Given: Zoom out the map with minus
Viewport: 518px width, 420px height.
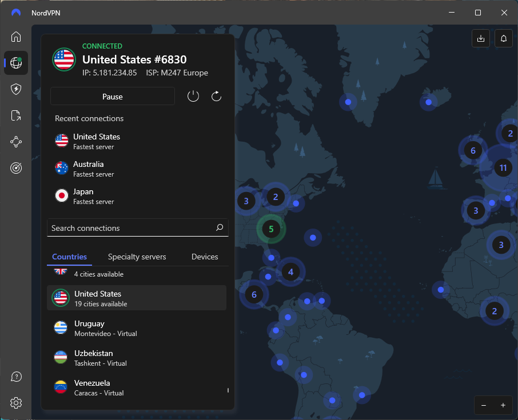Looking at the screenshot, I should click(x=484, y=405).
